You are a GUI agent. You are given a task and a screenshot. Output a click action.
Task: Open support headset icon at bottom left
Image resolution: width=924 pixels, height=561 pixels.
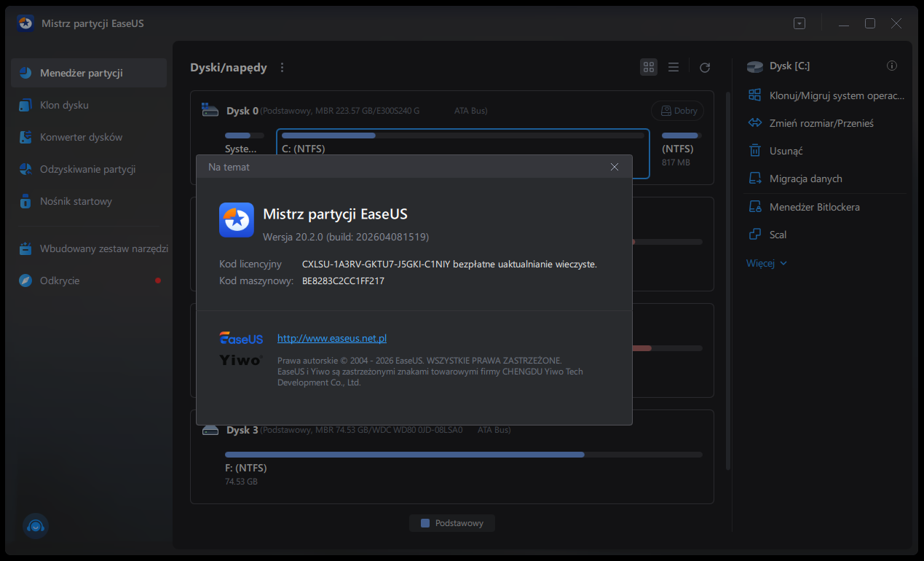click(35, 526)
